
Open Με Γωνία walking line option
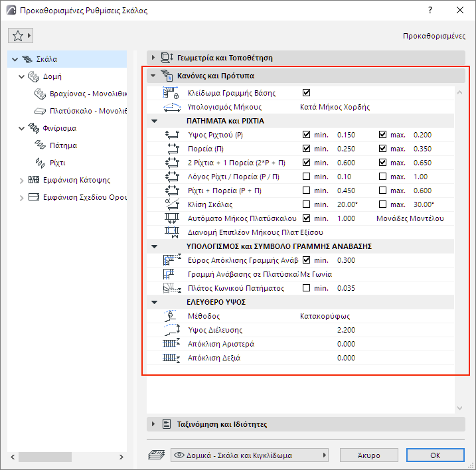316,274
